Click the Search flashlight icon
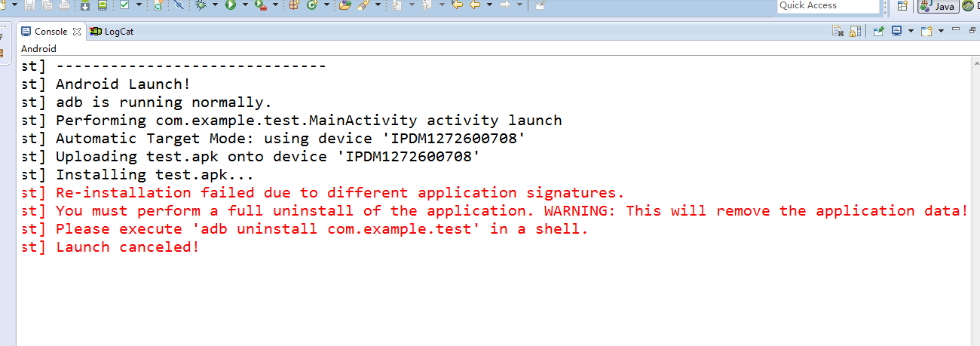The width and height of the screenshot is (980, 346). click(x=363, y=5)
